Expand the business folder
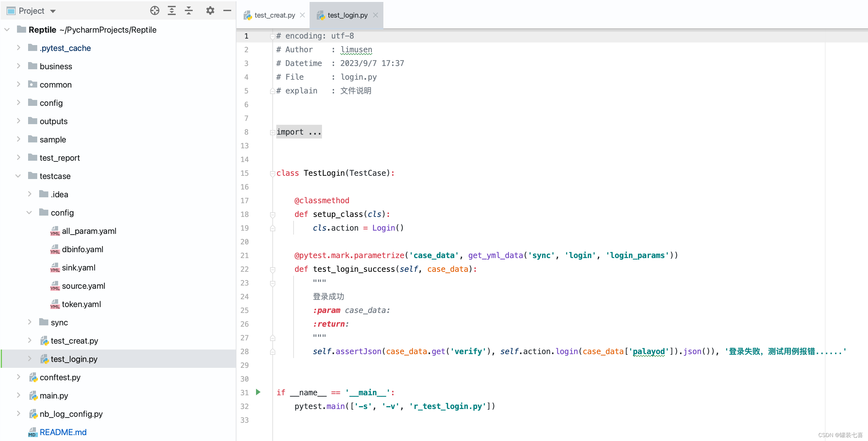 coord(18,66)
